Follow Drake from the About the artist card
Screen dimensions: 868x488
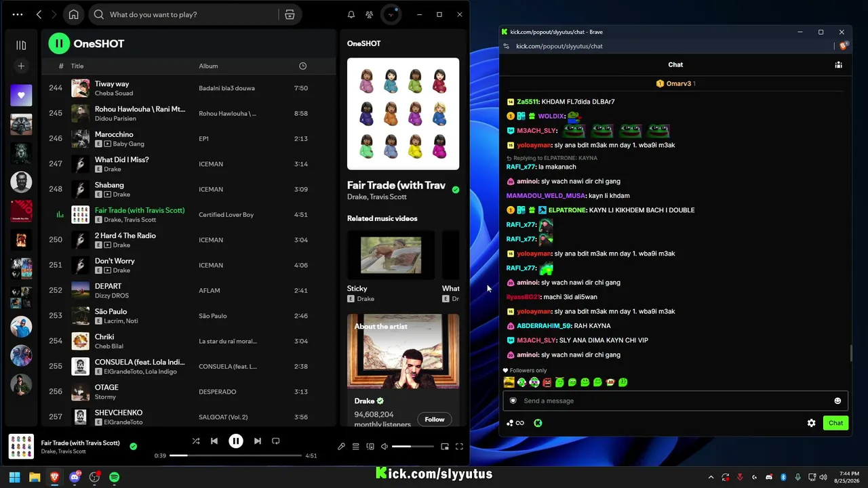point(435,420)
